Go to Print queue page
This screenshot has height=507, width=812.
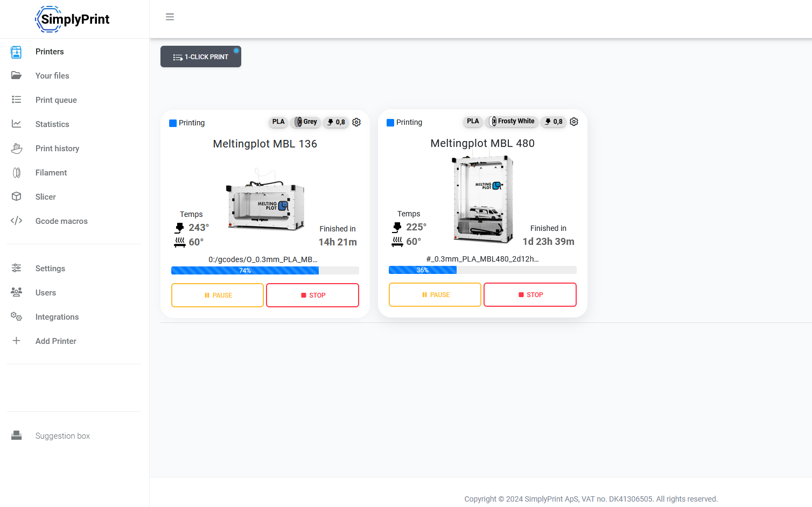click(x=56, y=100)
